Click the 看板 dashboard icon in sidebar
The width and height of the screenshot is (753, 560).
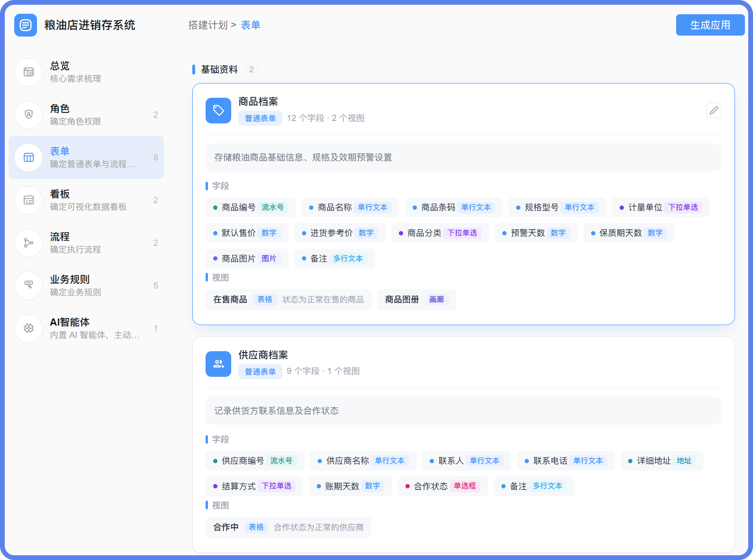29,200
